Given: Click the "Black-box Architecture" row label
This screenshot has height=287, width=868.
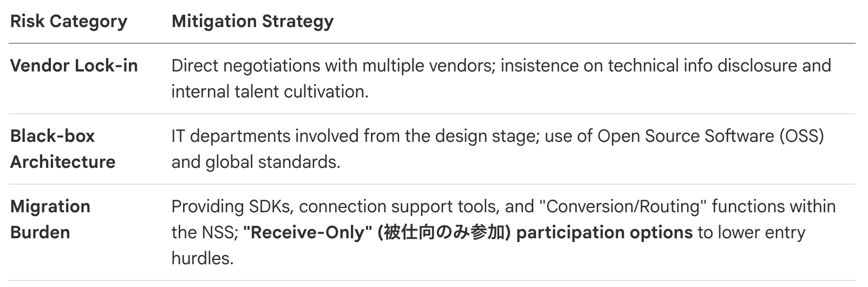Looking at the screenshot, I should pyautogui.click(x=63, y=149).
